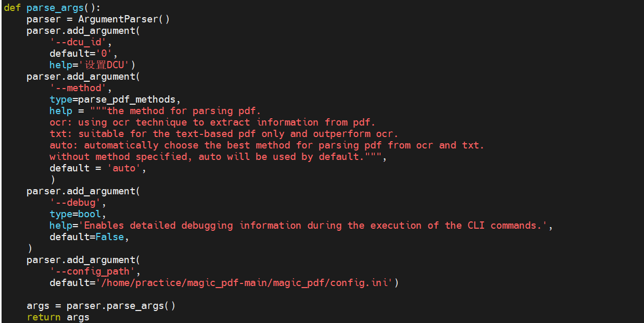644x323 pixels.
Task: Click the 'auto' default value string
Action: coord(124,168)
